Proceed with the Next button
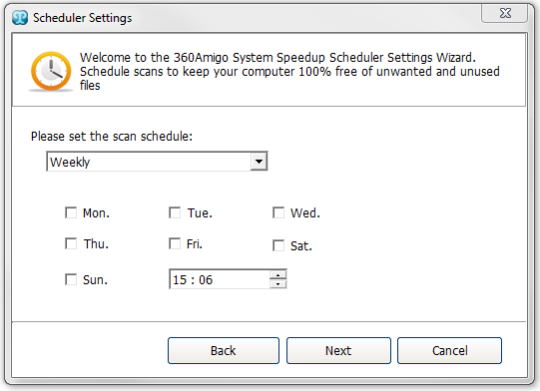540x391 pixels. (339, 350)
